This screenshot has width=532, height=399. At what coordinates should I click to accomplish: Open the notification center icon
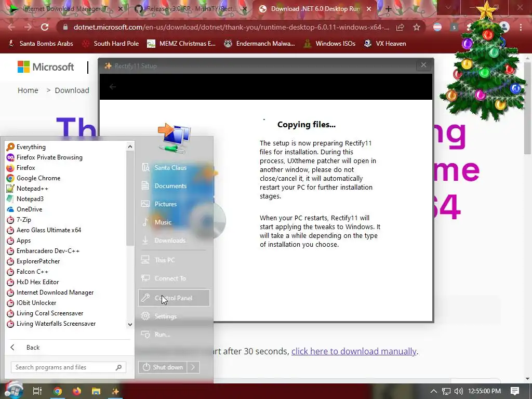(x=515, y=391)
